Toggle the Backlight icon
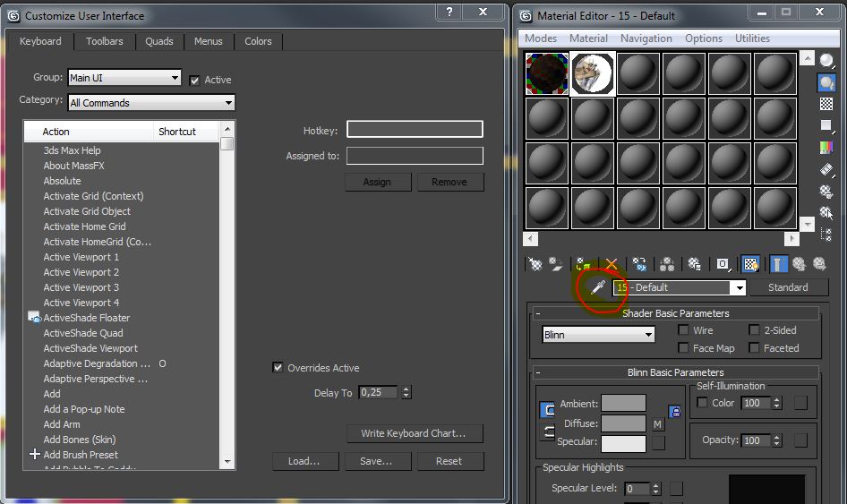 click(x=826, y=82)
